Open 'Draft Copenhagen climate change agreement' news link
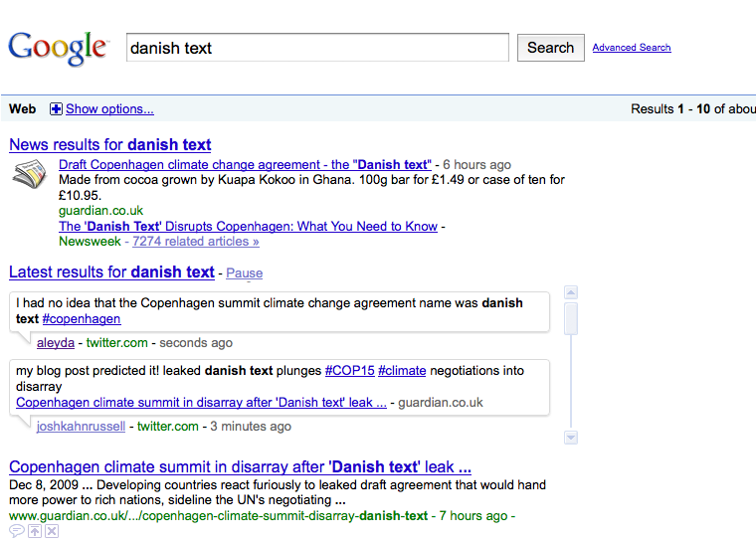 tap(245, 164)
